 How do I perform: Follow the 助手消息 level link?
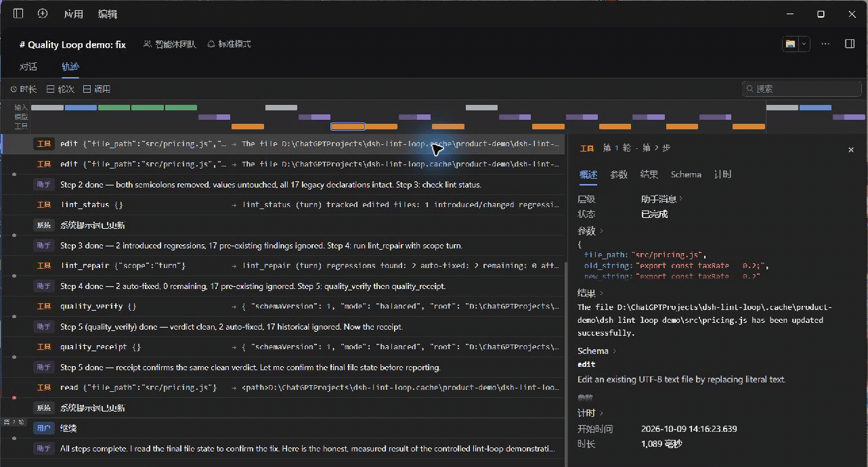pos(661,199)
